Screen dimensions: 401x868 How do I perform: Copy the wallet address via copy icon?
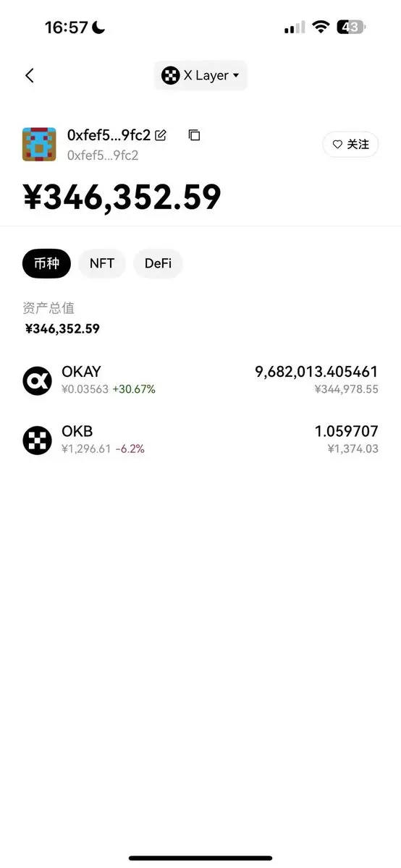(194, 135)
